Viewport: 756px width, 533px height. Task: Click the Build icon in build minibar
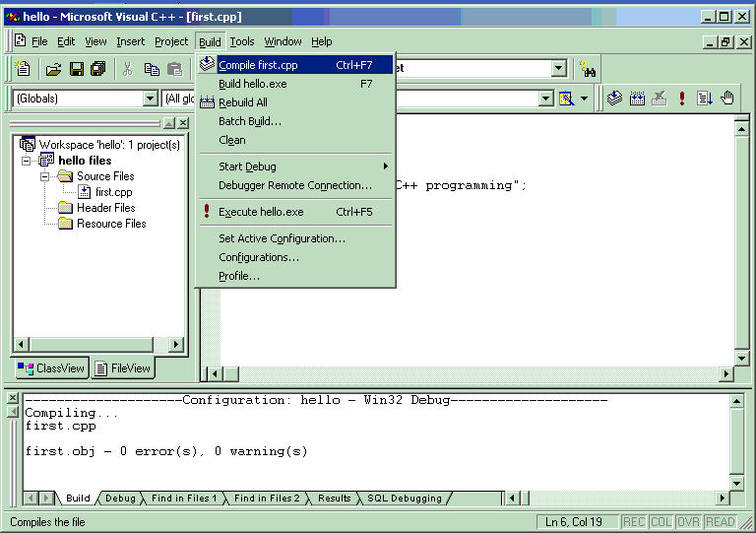[637, 99]
